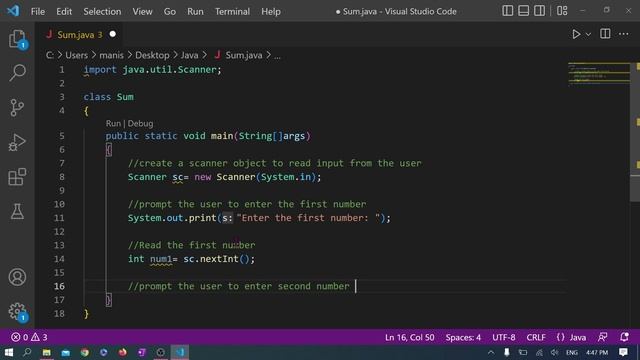Open the Selection menu

(x=102, y=11)
